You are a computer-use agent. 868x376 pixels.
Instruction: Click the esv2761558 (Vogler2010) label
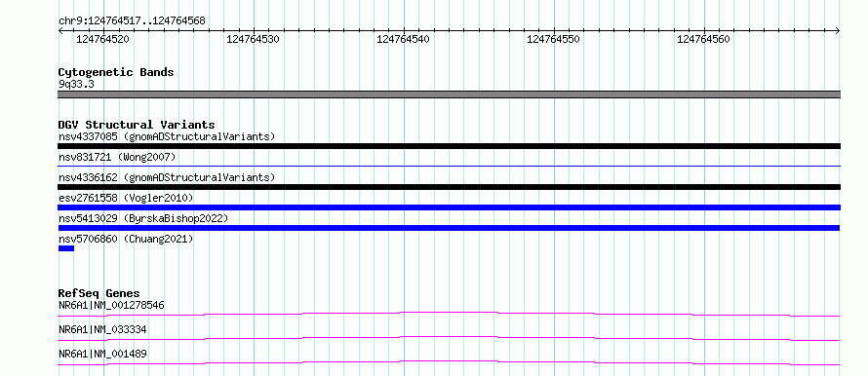(x=126, y=198)
